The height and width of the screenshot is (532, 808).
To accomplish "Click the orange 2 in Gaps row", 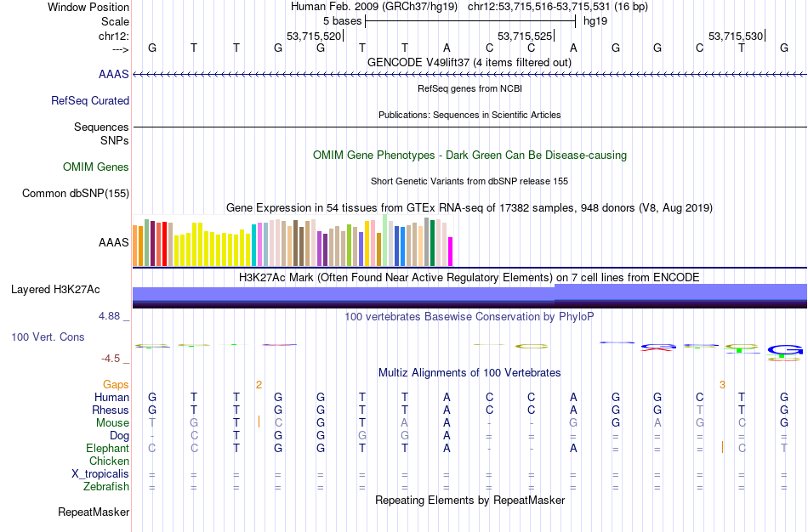I will pos(259,385).
